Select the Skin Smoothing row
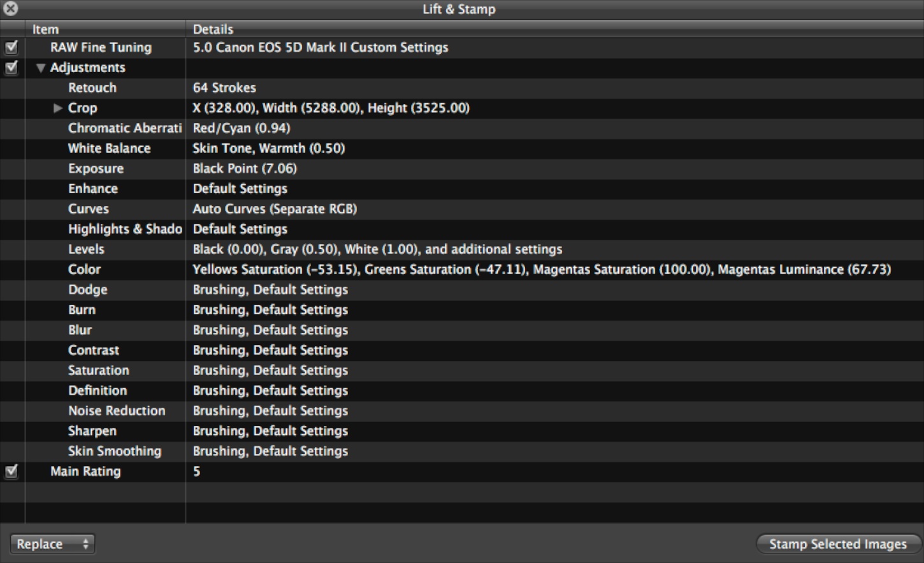Viewport: 924px width, 563px height. tap(115, 451)
